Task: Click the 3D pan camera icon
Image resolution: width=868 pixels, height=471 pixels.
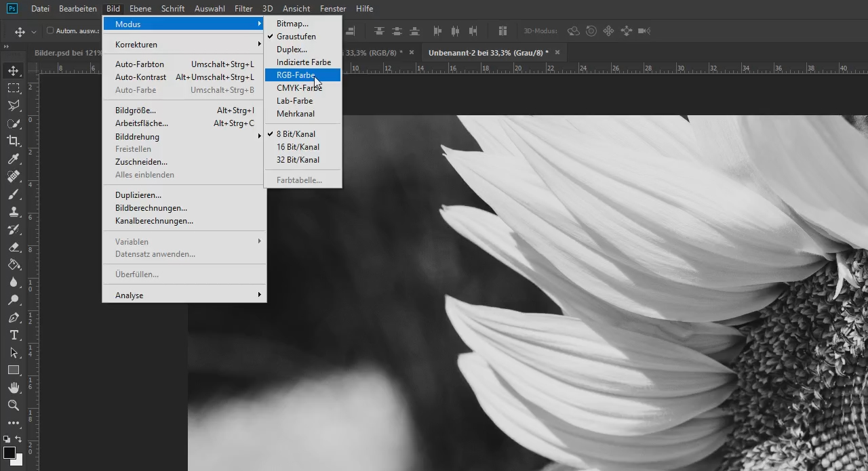Action: tap(608, 31)
